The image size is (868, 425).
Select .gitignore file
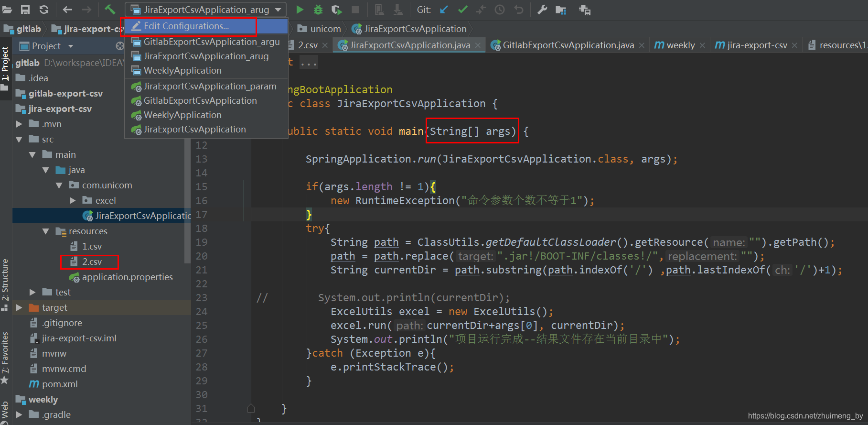coord(56,323)
